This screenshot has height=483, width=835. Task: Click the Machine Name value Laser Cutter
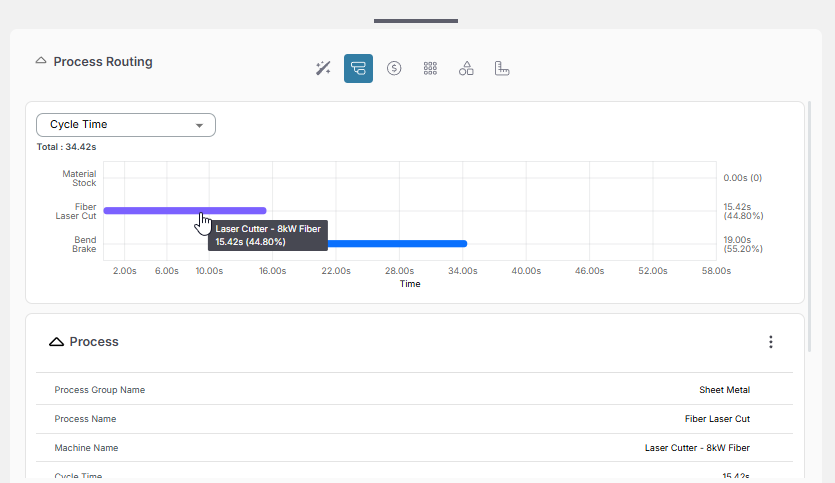coord(697,448)
